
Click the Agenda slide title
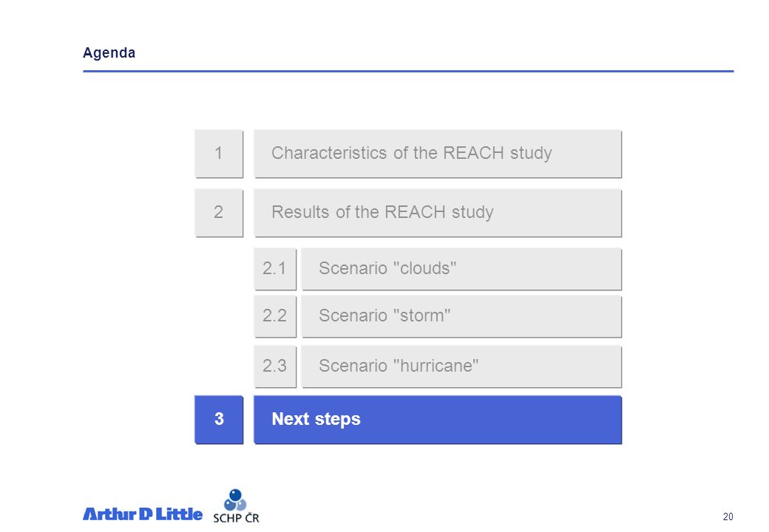pos(109,53)
